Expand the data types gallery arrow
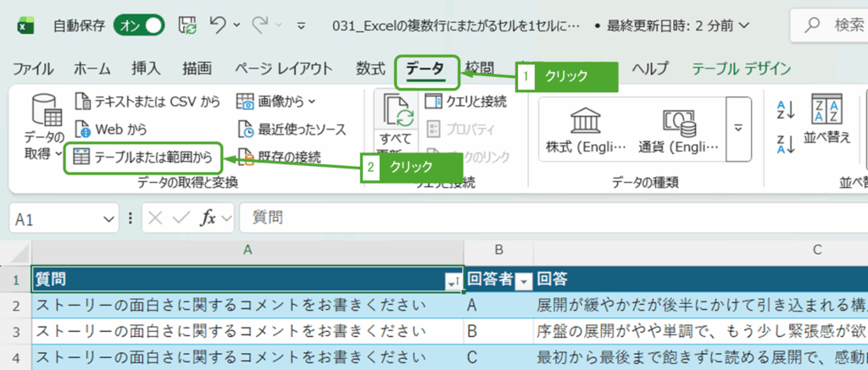868x370 pixels. click(x=738, y=128)
